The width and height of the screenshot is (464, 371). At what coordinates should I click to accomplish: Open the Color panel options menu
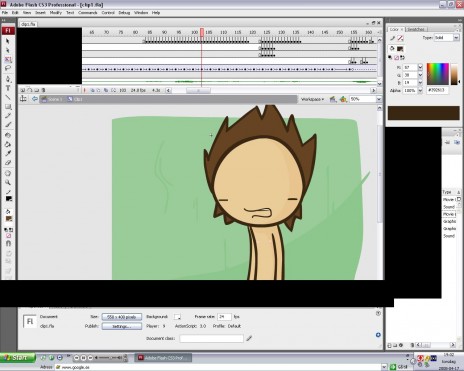tap(459, 29)
